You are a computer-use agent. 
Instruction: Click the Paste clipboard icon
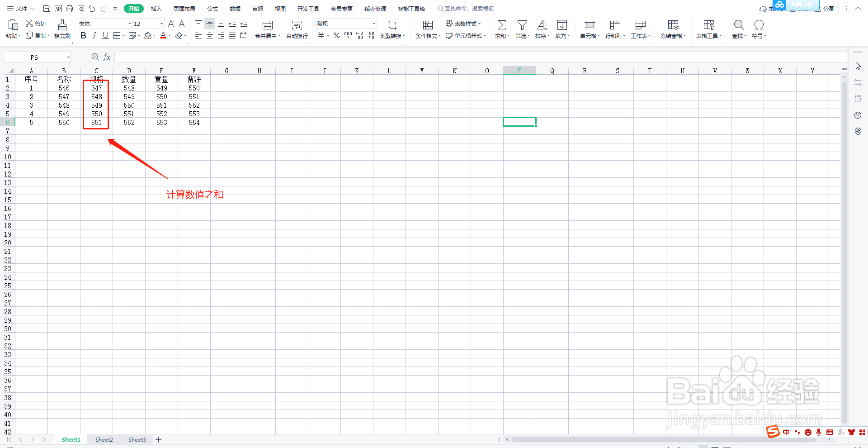pos(13,25)
